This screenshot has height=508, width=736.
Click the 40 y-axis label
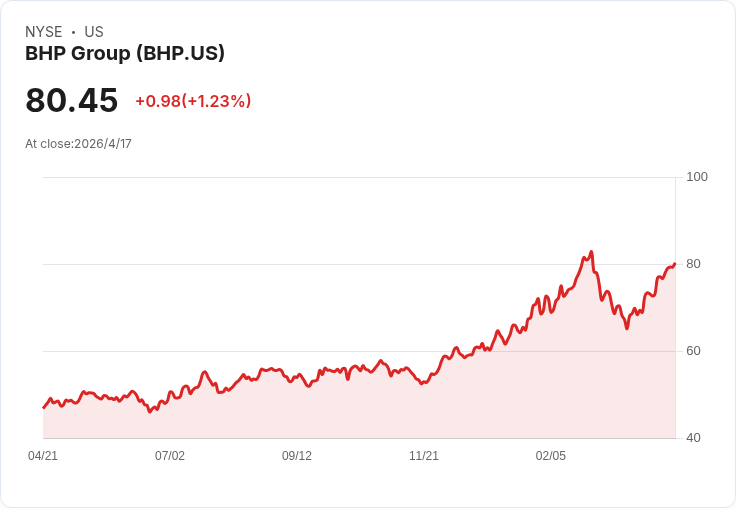click(693, 438)
